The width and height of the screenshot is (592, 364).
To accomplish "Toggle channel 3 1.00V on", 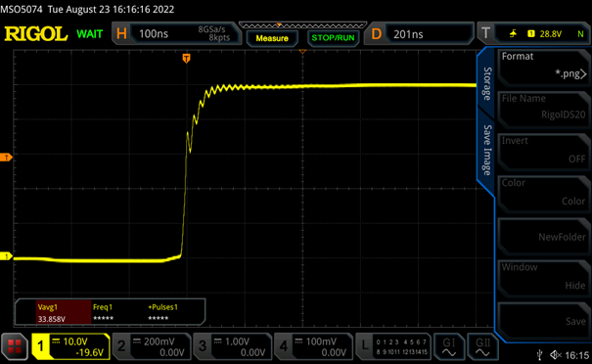I will coord(233,346).
